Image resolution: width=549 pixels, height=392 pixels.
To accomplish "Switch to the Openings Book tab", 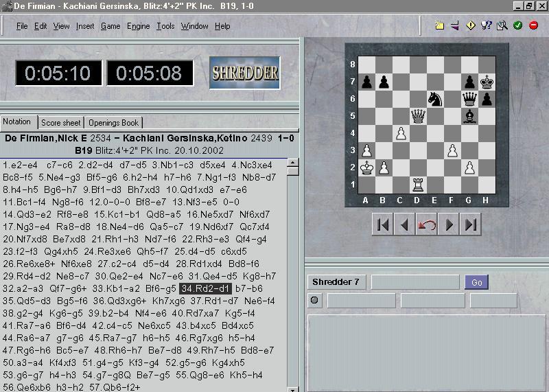I will (x=114, y=123).
